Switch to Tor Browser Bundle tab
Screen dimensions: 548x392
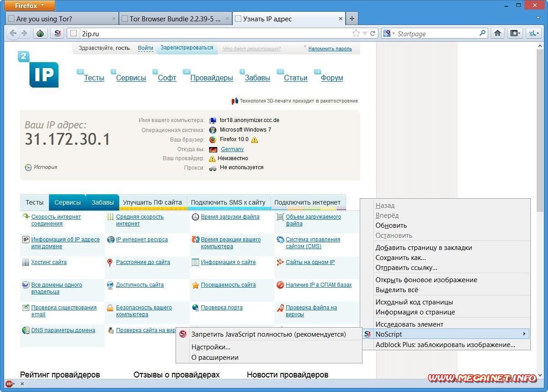click(176, 19)
